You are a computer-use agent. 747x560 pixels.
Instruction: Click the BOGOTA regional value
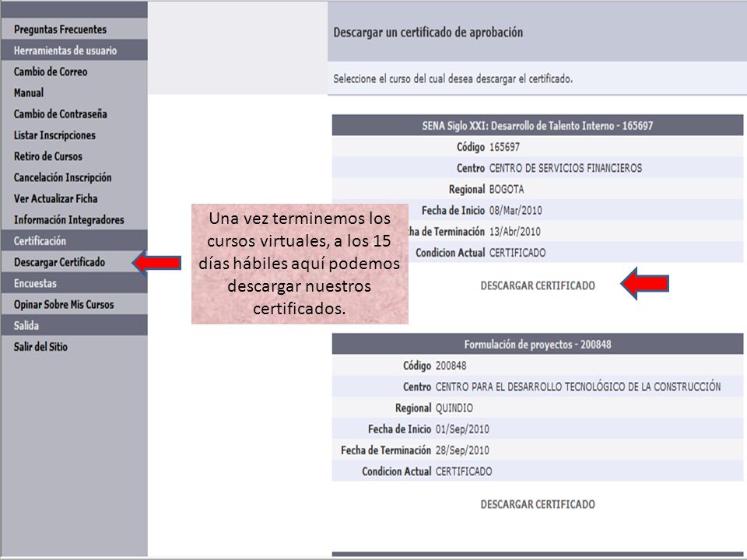(507, 190)
